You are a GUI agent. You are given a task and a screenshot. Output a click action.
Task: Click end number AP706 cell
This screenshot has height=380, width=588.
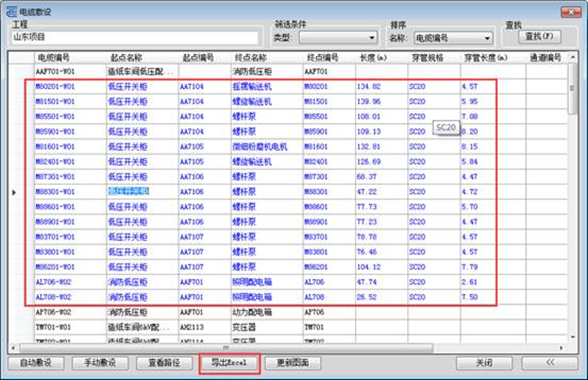point(314,312)
